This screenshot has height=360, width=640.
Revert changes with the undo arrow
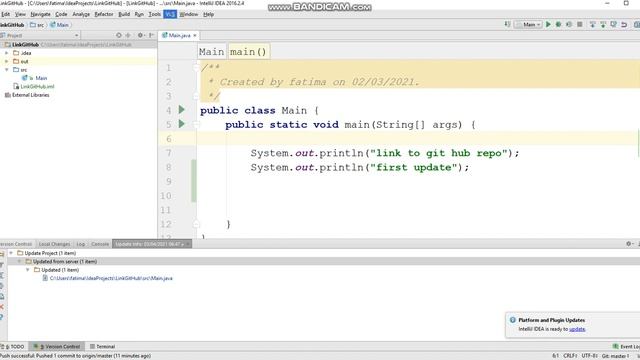624,24
